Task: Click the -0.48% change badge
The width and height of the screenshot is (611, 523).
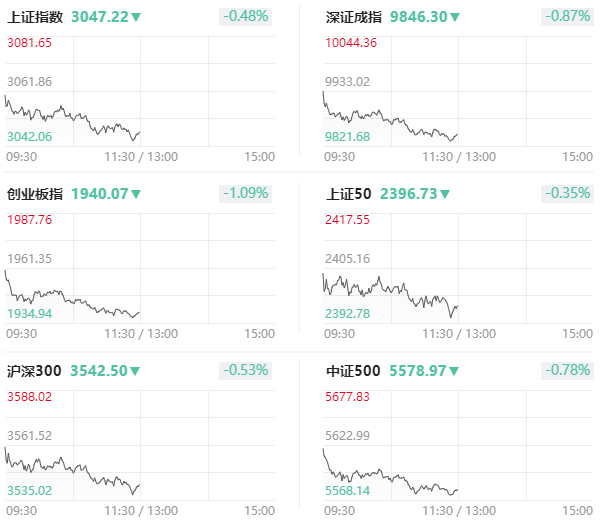Action: (245, 17)
